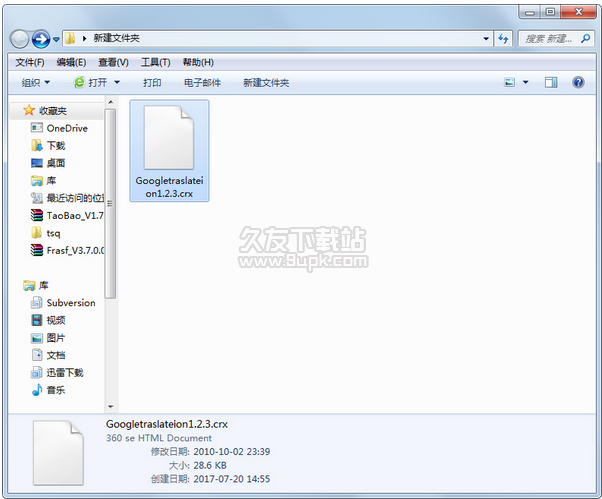Expand the arrow next to 打开

click(117, 83)
